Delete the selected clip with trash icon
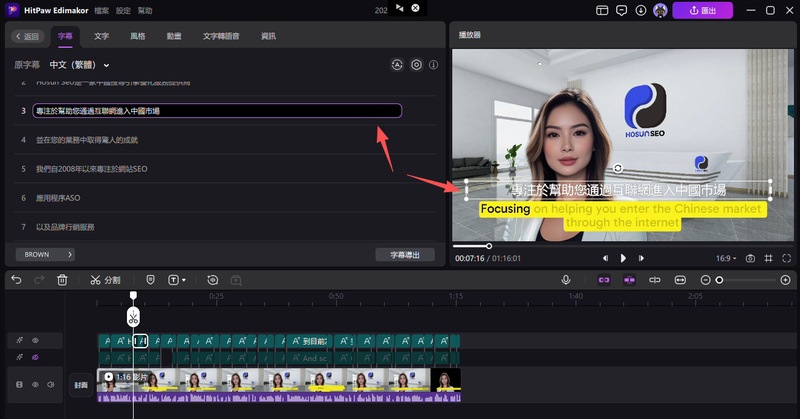The width and height of the screenshot is (800, 419). tap(62, 280)
